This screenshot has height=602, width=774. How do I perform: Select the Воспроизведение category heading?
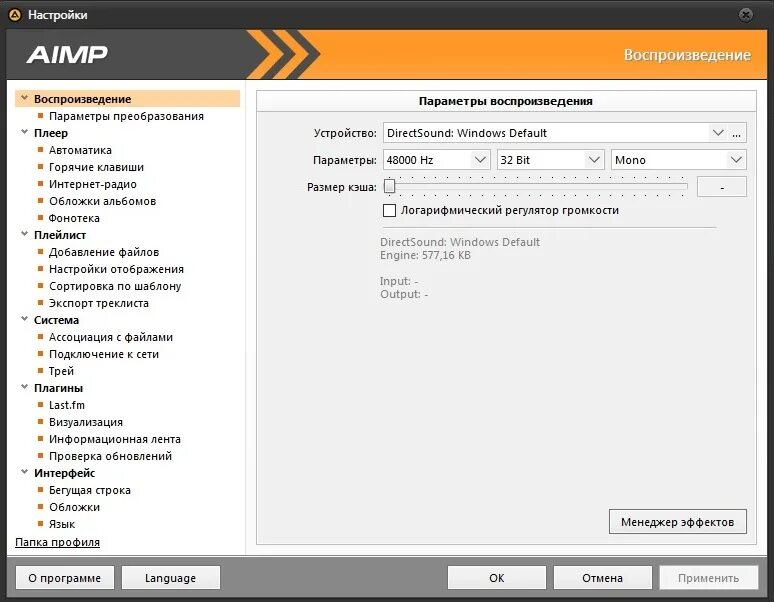(82, 99)
